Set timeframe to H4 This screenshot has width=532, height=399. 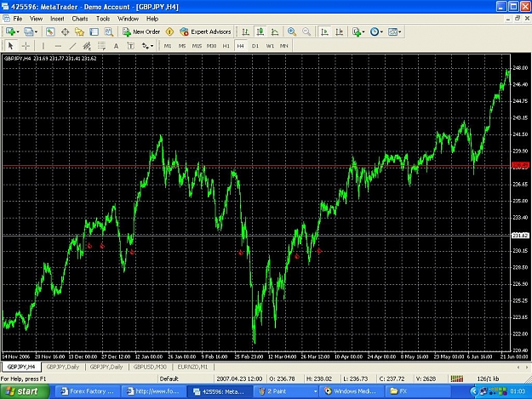[x=241, y=46]
